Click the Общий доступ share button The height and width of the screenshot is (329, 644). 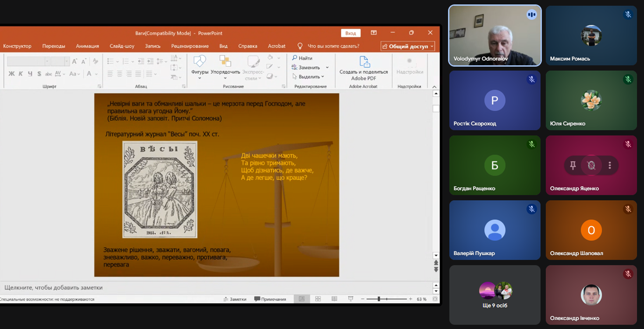(408, 46)
